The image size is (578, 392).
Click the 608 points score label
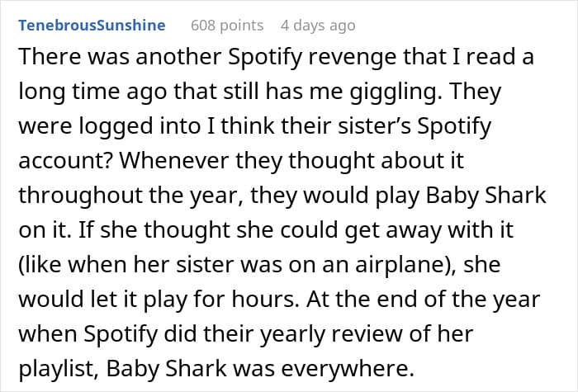(x=227, y=26)
